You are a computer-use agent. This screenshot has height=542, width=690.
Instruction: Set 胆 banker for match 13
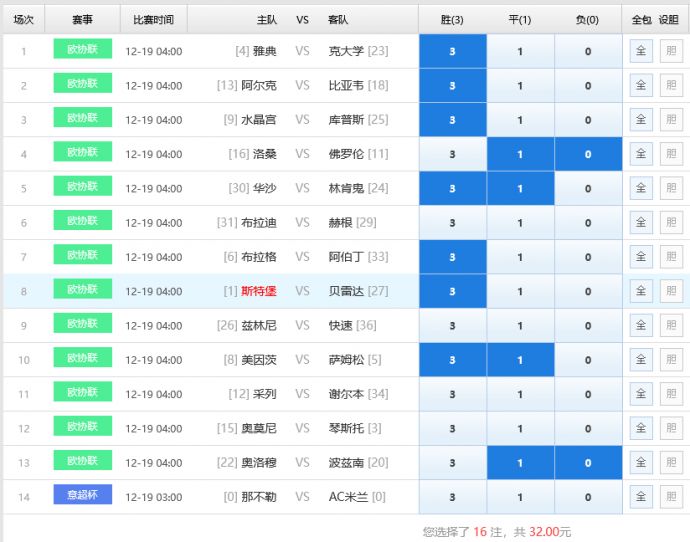671,463
